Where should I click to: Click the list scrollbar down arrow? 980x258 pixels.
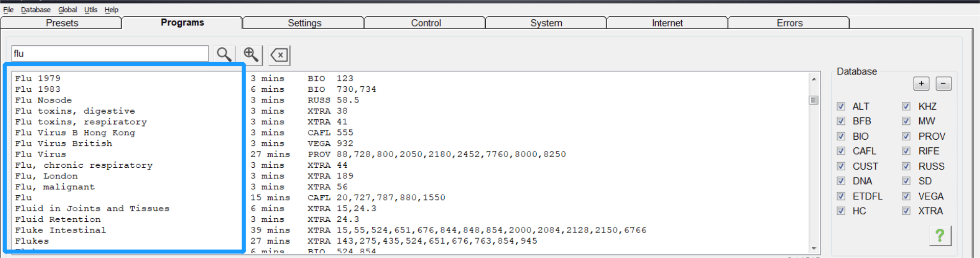(x=814, y=248)
